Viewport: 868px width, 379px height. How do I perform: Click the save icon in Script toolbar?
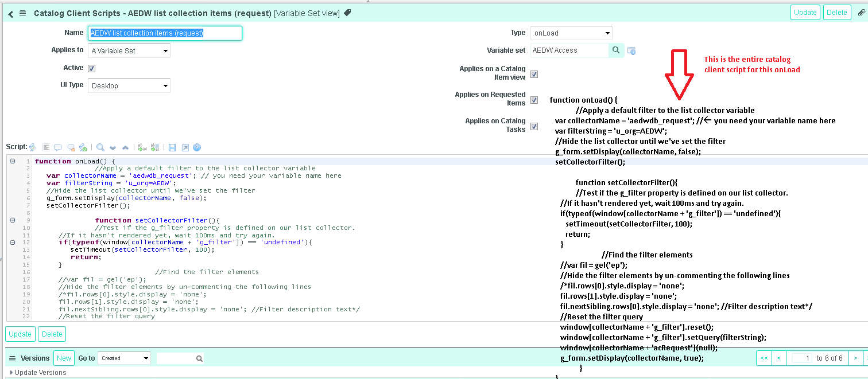[x=172, y=147]
